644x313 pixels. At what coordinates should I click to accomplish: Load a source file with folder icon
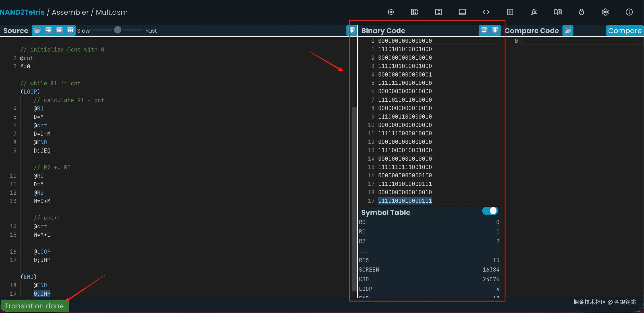tap(37, 30)
